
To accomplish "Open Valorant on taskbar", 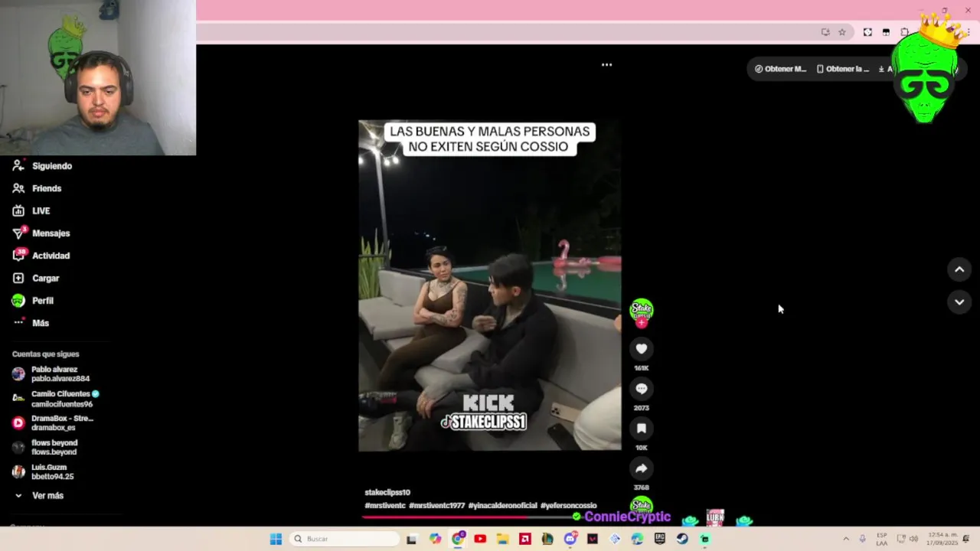I will coord(593,539).
